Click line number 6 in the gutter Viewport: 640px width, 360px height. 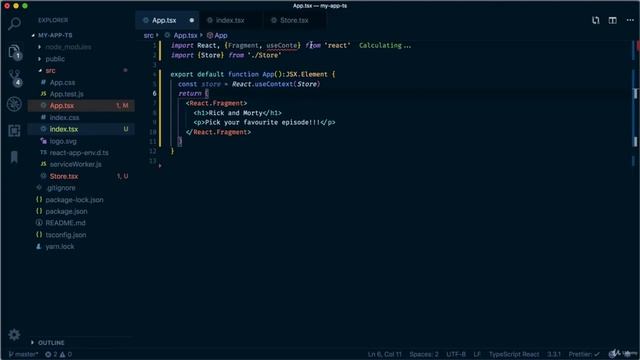154,93
